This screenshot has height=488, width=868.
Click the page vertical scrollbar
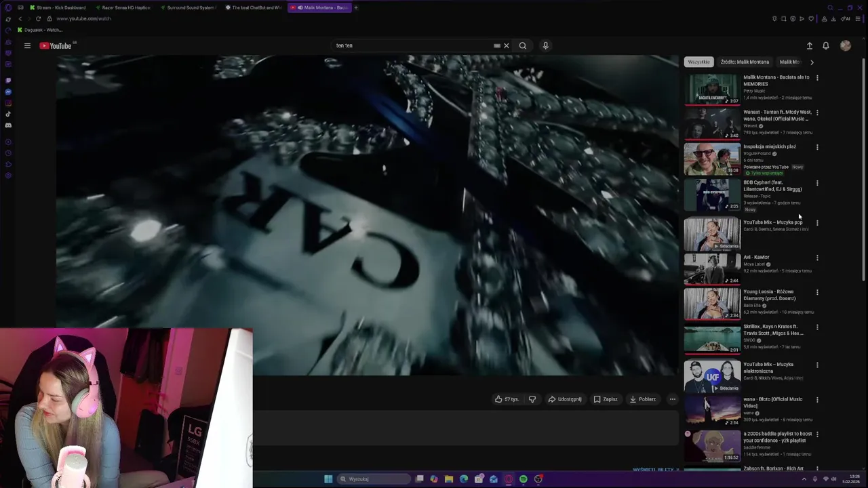click(864, 169)
